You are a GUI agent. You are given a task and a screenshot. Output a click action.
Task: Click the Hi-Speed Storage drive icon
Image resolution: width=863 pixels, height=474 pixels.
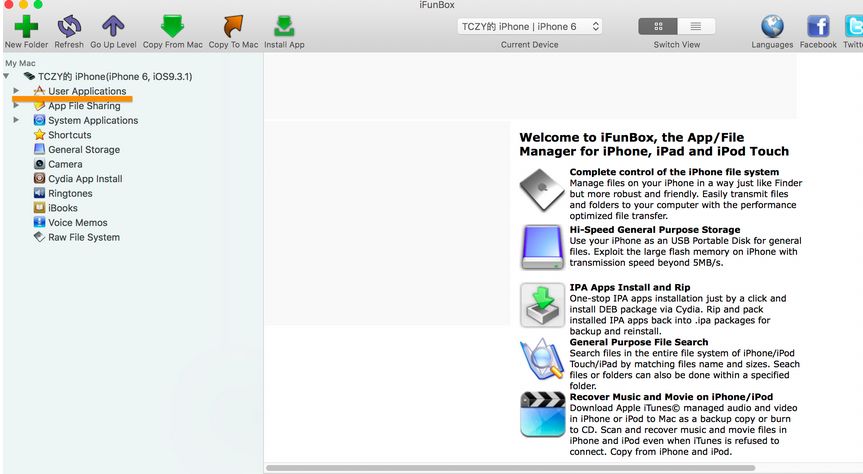point(543,247)
